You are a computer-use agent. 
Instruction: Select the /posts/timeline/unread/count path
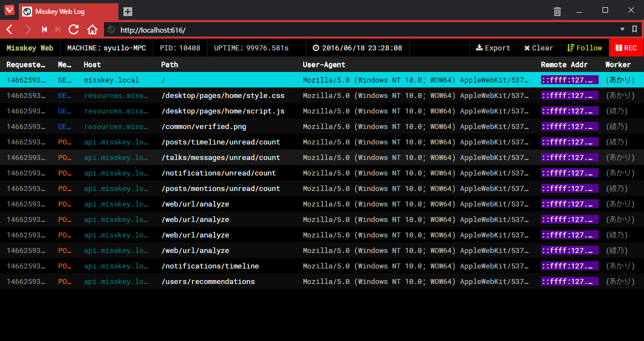pos(221,142)
